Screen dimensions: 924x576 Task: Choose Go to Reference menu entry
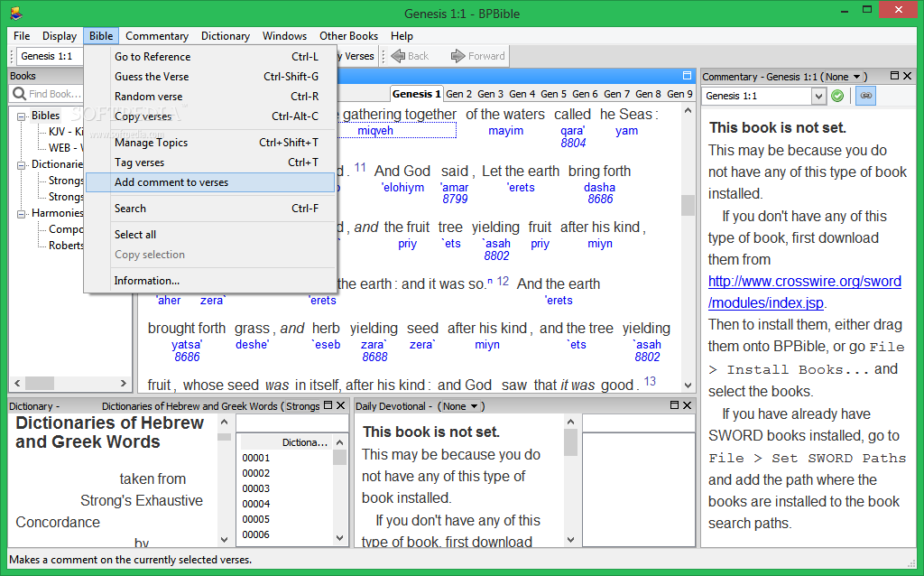tap(210, 57)
